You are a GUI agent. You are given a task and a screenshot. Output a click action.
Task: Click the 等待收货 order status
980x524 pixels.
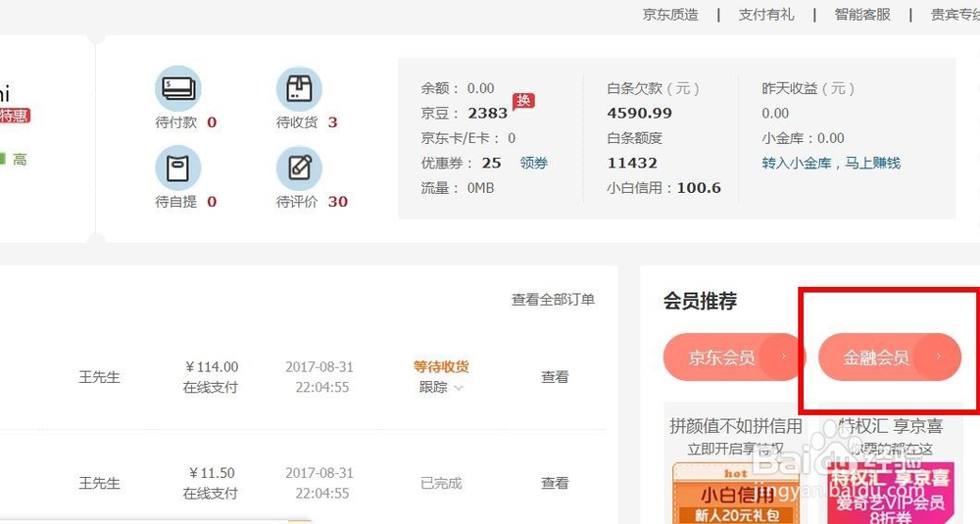[x=441, y=366]
